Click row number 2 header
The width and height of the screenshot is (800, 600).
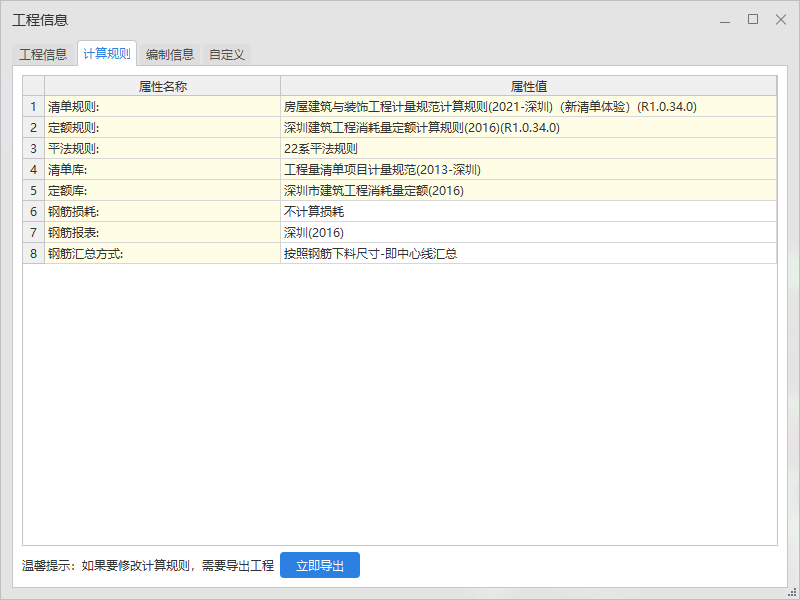tap(34, 128)
